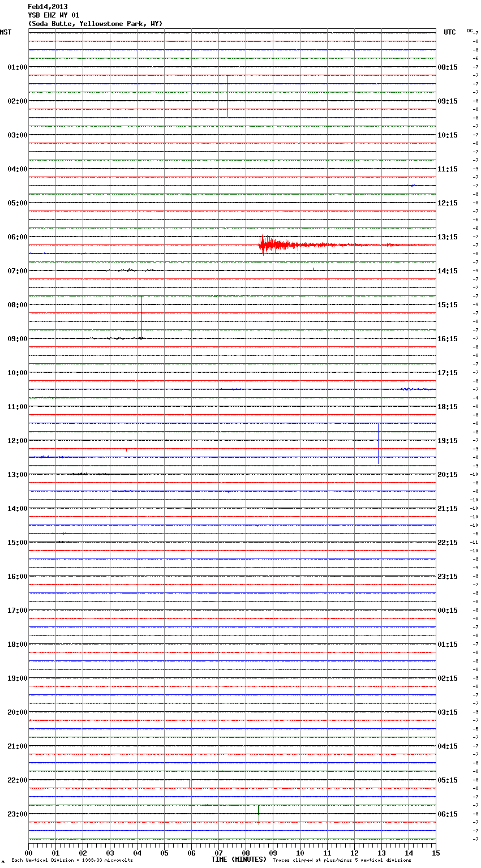Screen dimensions: 481x868
Task: Click the YSB EHZ WY 01 station label
Action: point(53,15)
